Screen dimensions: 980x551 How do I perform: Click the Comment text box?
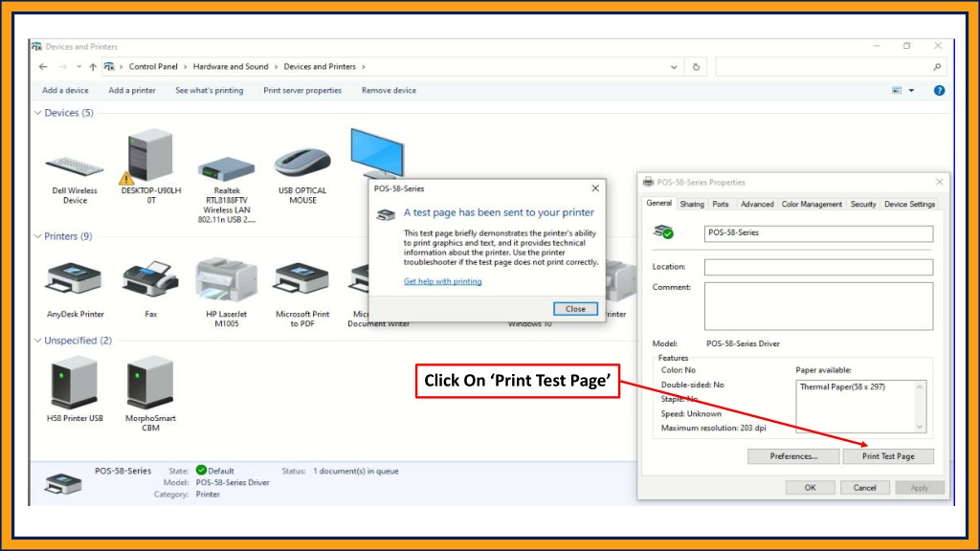(818, 306)
